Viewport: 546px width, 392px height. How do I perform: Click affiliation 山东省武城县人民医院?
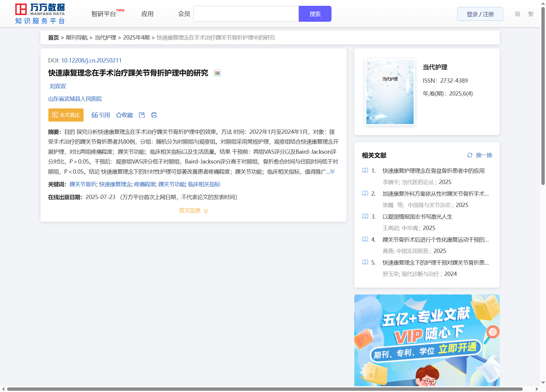tap(75, 99)
